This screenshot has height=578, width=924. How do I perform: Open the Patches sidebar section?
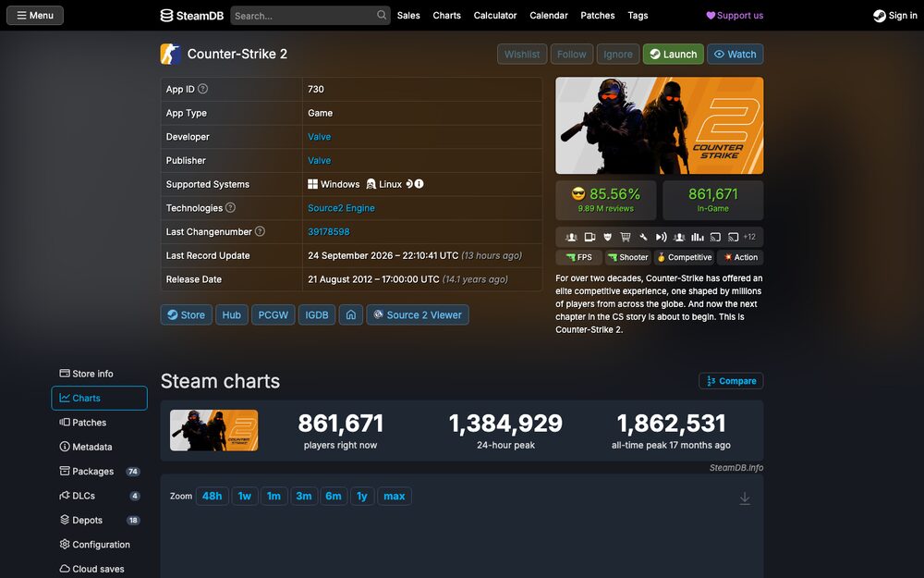click(x=99, y=423)
